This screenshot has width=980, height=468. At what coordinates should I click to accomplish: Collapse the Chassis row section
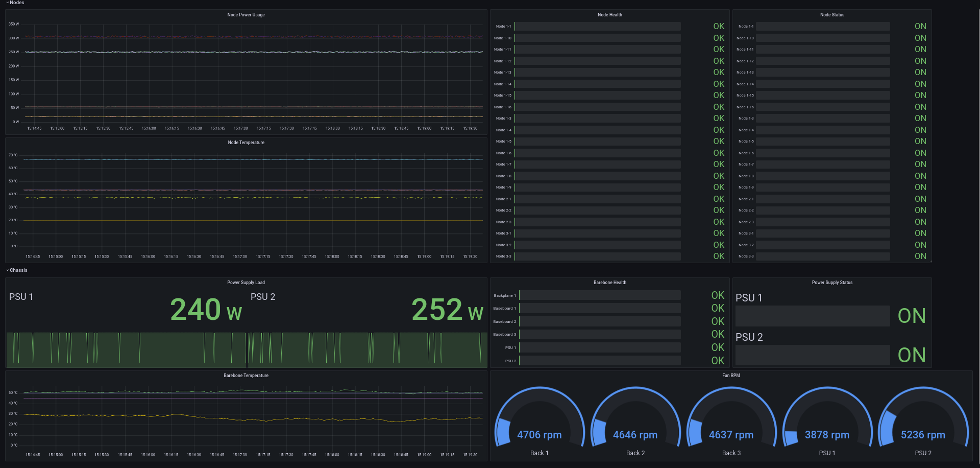(x=18, y=270)
